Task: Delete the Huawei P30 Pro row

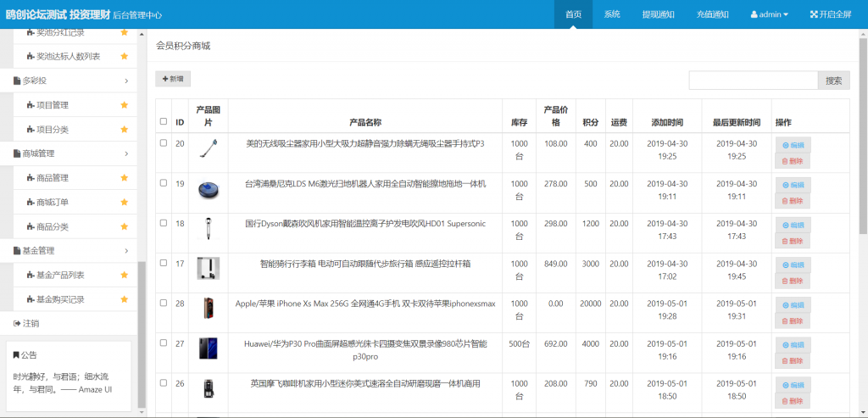Action: (793, 361)
